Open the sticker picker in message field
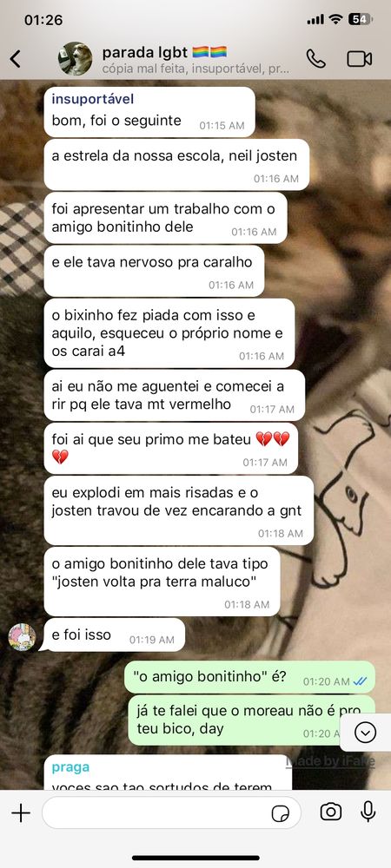 coord(281,813)
